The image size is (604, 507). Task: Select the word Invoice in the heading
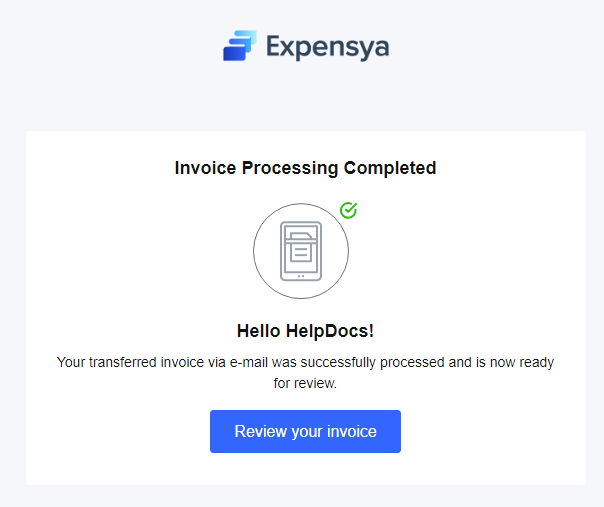pyautogui.click(x=204, y=168)
